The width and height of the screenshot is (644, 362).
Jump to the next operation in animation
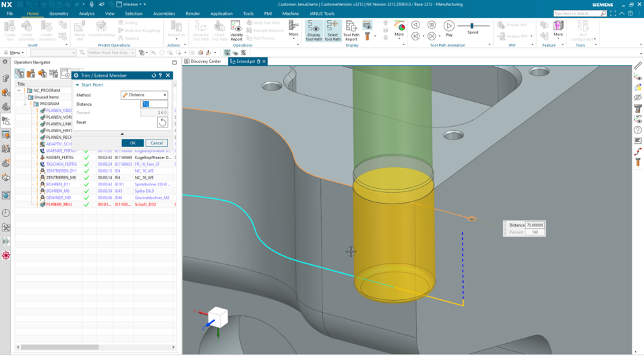432,36
